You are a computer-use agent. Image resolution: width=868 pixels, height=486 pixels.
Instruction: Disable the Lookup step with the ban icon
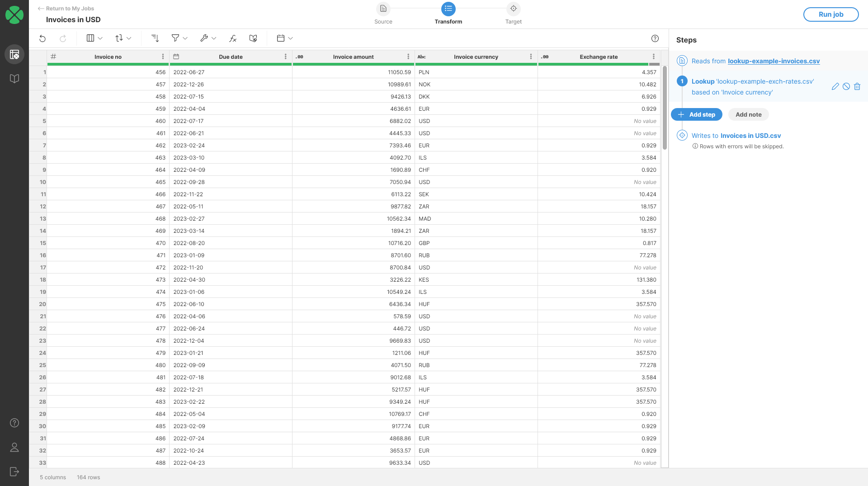846,86
